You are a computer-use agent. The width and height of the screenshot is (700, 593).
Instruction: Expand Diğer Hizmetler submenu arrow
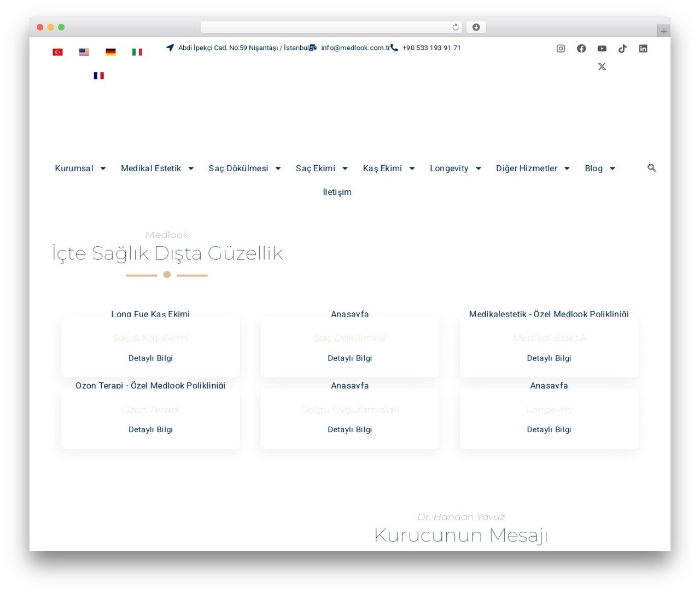pyautogui.click(x=567, y=168)
